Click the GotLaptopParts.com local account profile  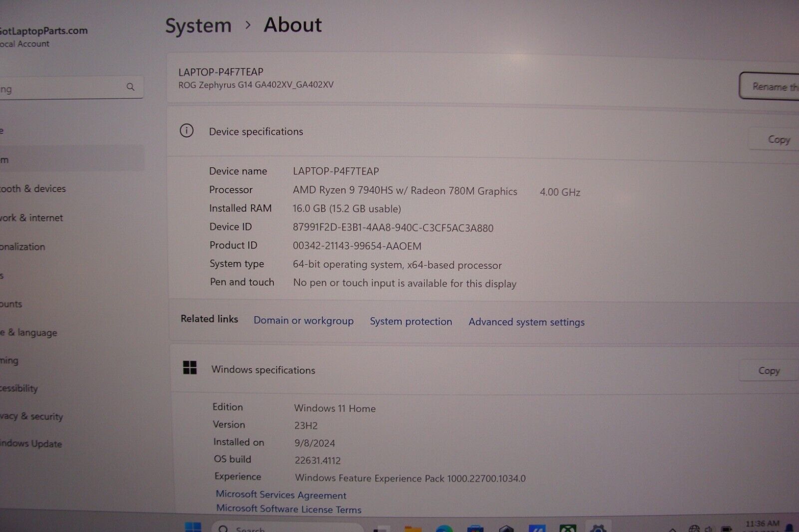[x=44, y=36]
